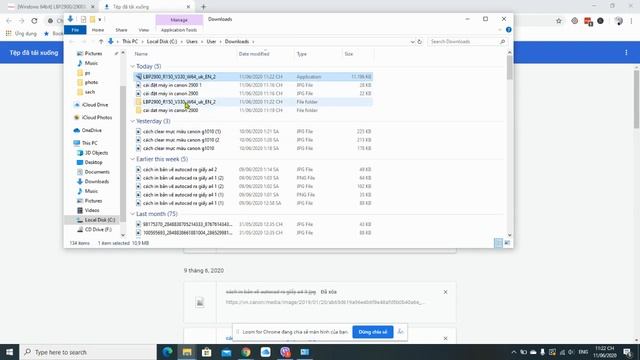Switch to details view layout icon
640x360 pixels.
pyautogui.click(x=498, y=243)
